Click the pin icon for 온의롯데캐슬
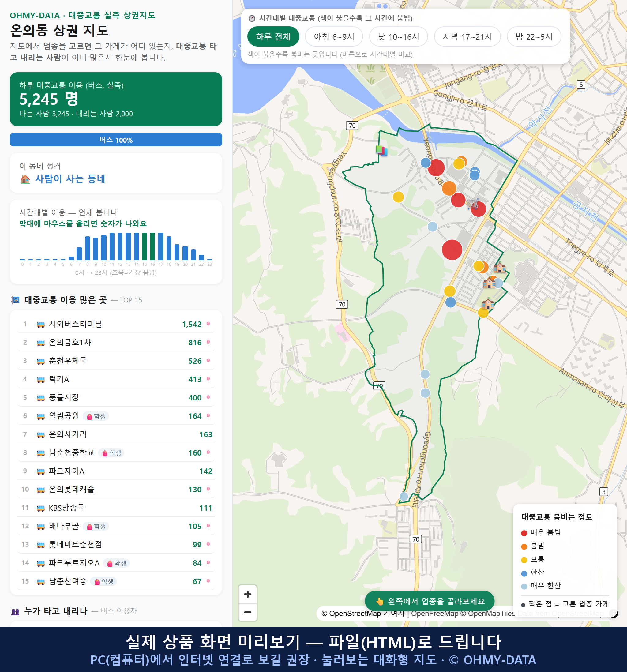 point(208,490)
